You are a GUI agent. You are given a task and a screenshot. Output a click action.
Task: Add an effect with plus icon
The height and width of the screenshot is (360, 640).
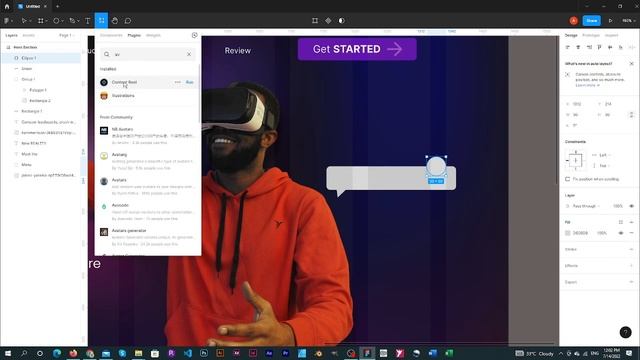point(631,266)
